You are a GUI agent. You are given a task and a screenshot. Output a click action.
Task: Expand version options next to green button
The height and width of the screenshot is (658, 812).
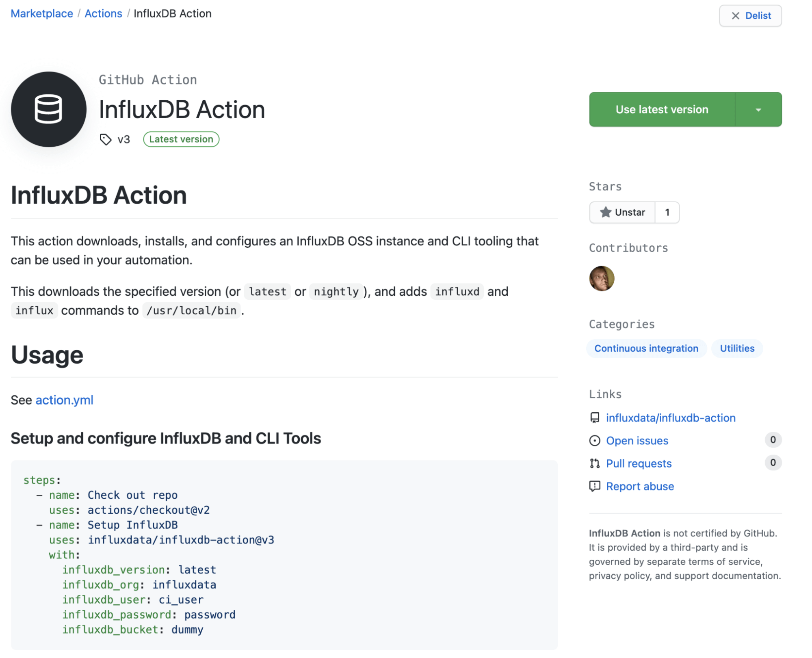758,109
